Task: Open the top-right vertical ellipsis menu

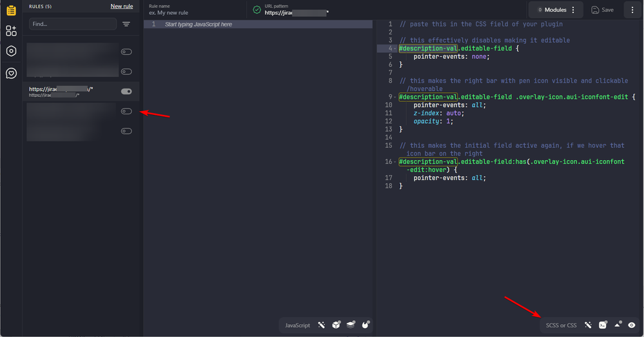Action: tap(632, 10)
